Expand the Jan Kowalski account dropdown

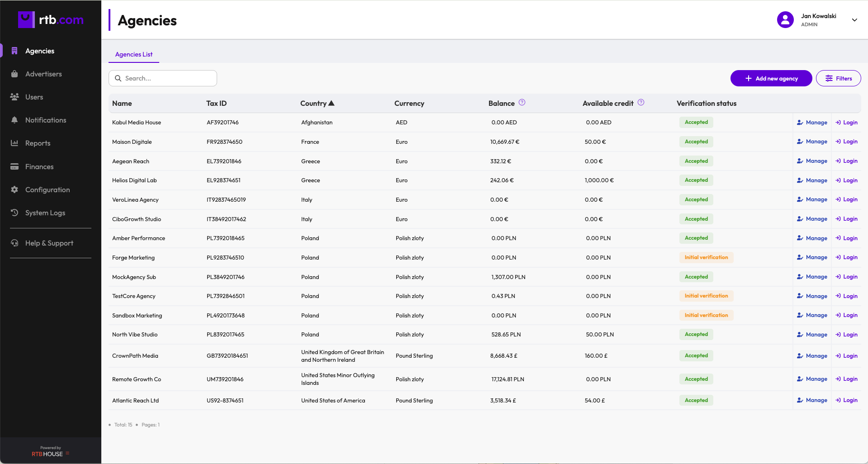tap(854, 20)
